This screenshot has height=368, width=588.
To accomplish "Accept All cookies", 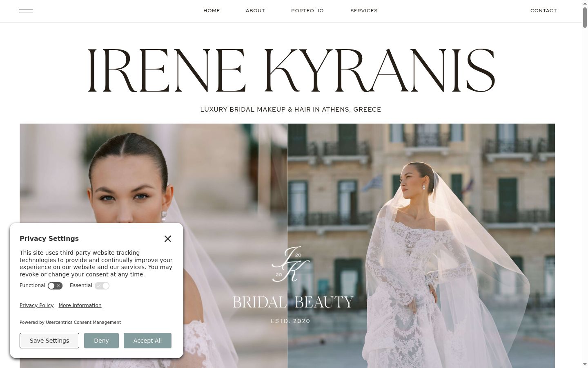I will coord(147,341).
